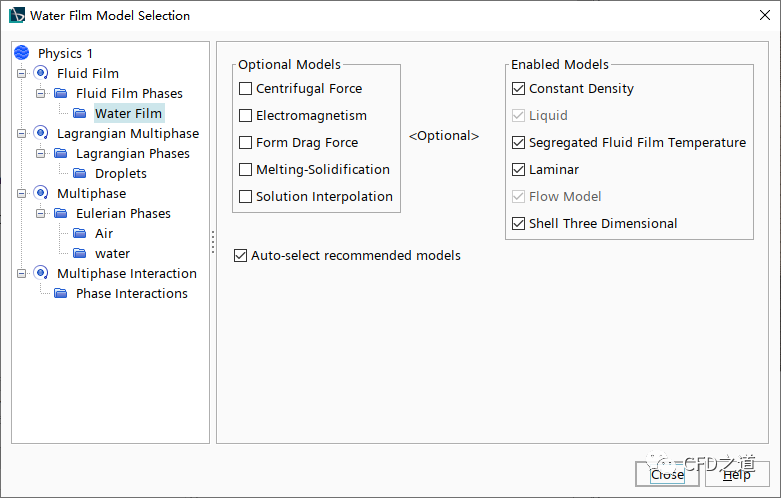The image size is (781, 498).
Task: Disable the Laminar enabled model
Action: pyautogui.click(x=518, y=170)
